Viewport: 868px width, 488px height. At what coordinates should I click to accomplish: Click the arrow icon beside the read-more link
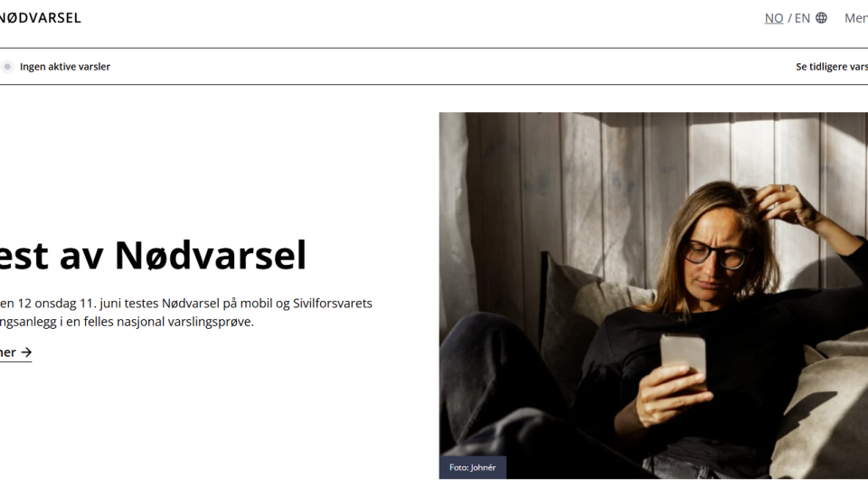click(26, 352)
